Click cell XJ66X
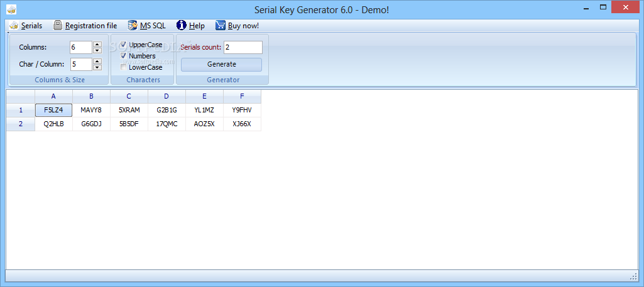644x287 pixels. 243,124
